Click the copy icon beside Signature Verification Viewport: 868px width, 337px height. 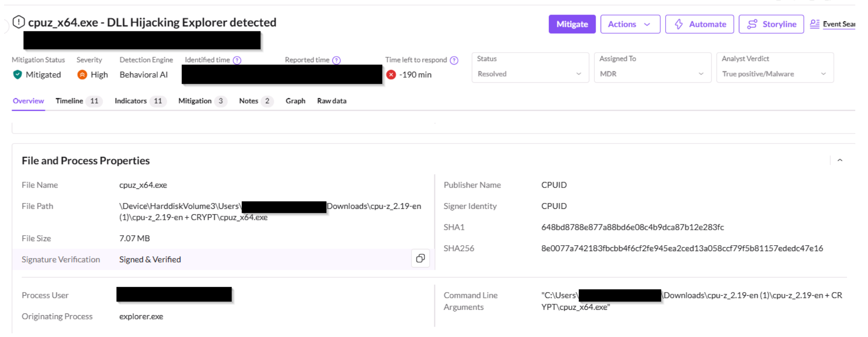coord(420,258)
